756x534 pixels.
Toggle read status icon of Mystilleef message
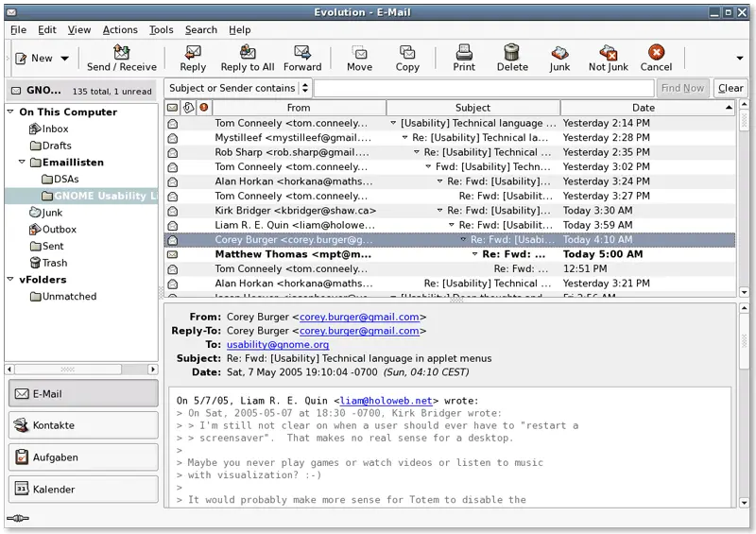[x=172, y=138]
